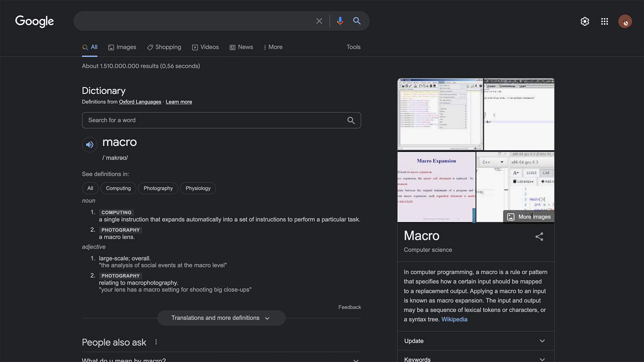Click the results count text

point(141,66)
